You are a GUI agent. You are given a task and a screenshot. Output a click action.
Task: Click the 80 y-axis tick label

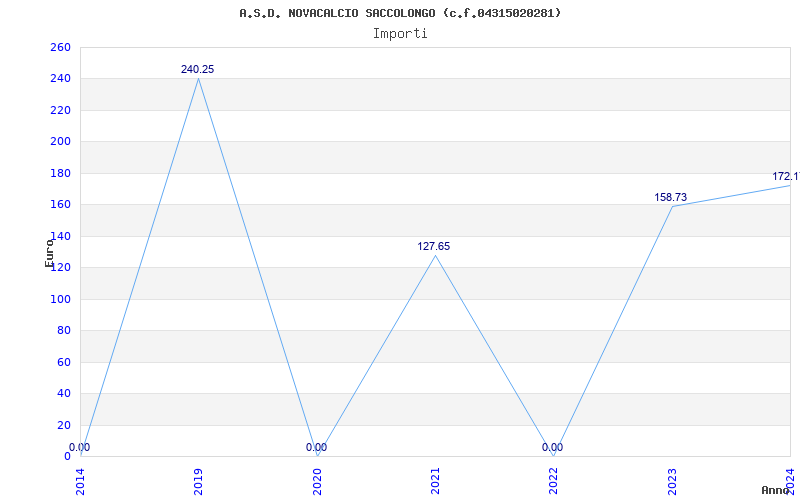pyautogui.click(x=63, y=331)
